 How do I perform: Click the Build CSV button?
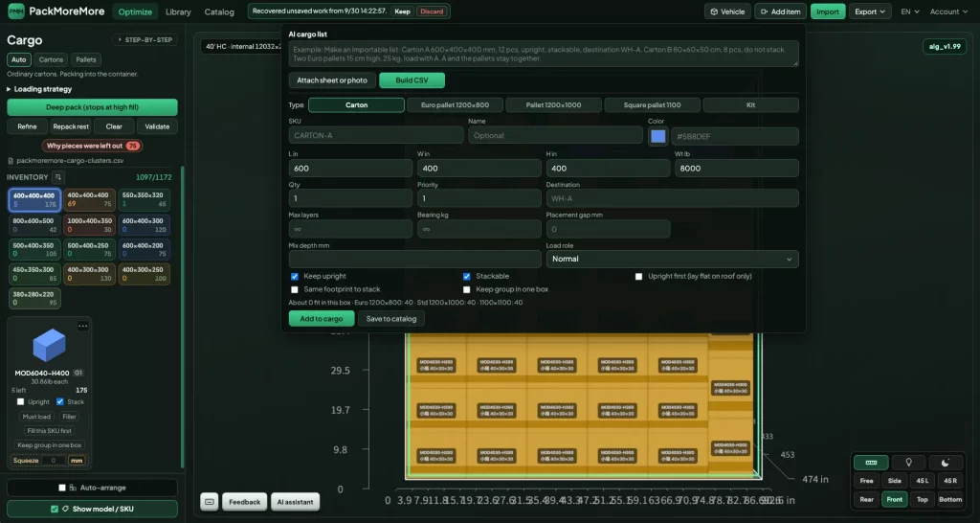click(x=412, y=80)
